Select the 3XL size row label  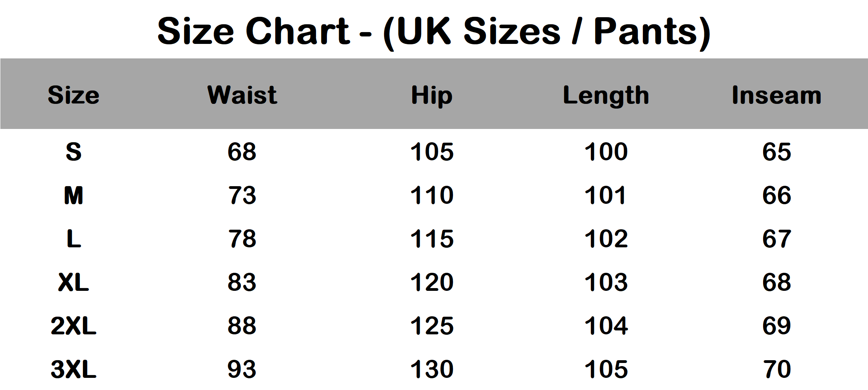click(x=74, y=369)
